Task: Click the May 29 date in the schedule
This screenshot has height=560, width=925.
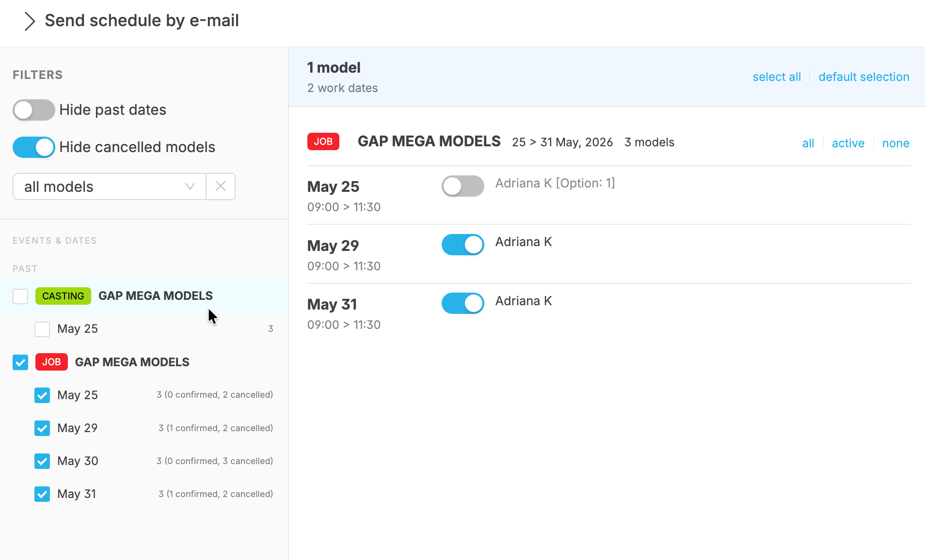Action: [x=333, y=246]
